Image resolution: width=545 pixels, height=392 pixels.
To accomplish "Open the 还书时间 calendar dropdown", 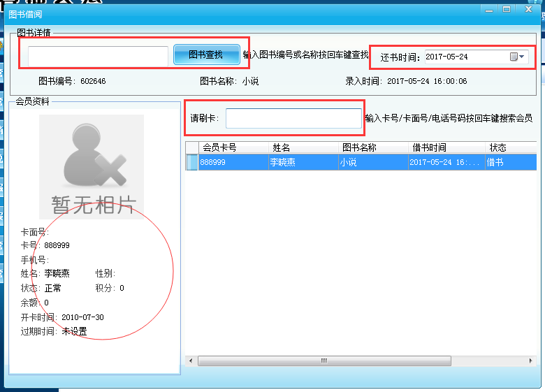I will 517,57.
